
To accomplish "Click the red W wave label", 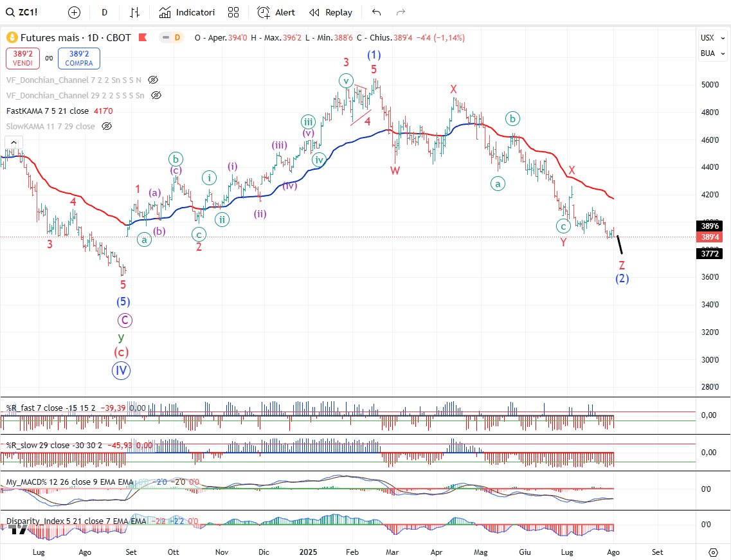I will (395, 170).
